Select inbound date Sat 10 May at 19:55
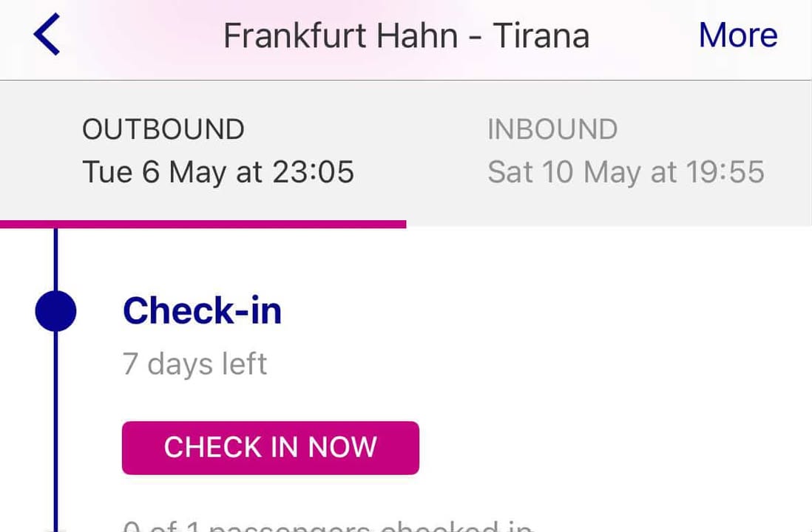The image size is (812, 532). [x=626, y=172]
